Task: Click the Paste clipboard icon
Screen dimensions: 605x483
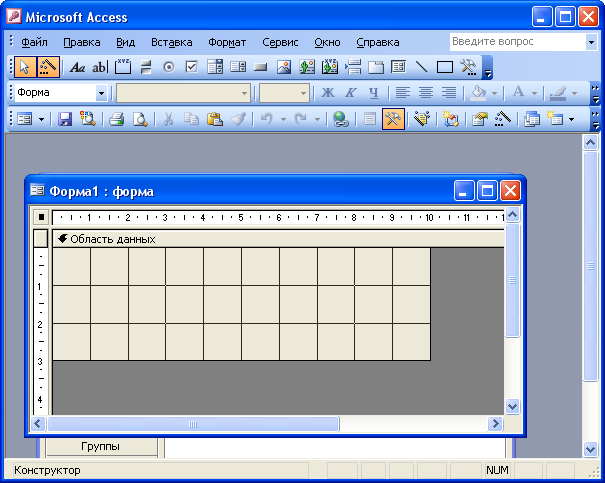Action: click(215, 119)
